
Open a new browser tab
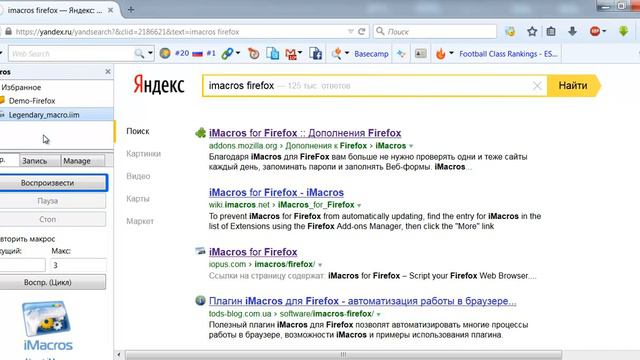click(131, 10)
